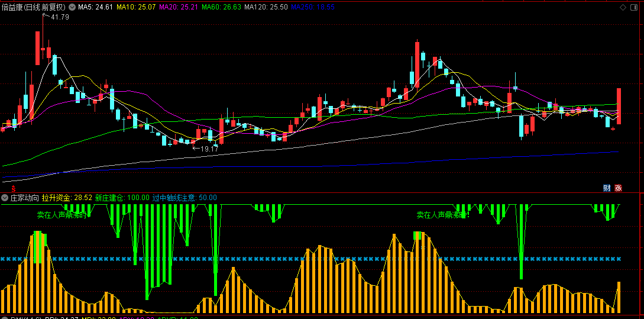Click the MA120: 25.50 label

pos(266,7)
